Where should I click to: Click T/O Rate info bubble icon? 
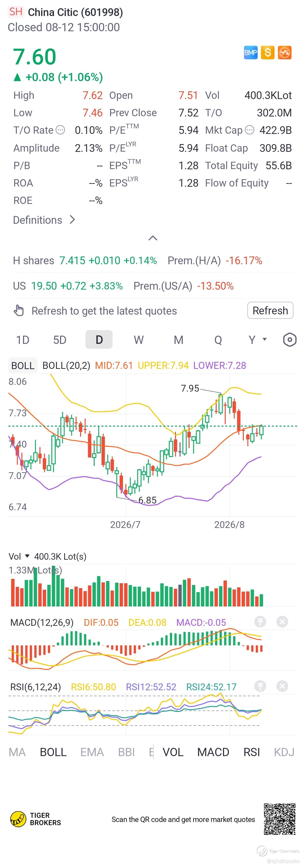click(x=60, y=130)
